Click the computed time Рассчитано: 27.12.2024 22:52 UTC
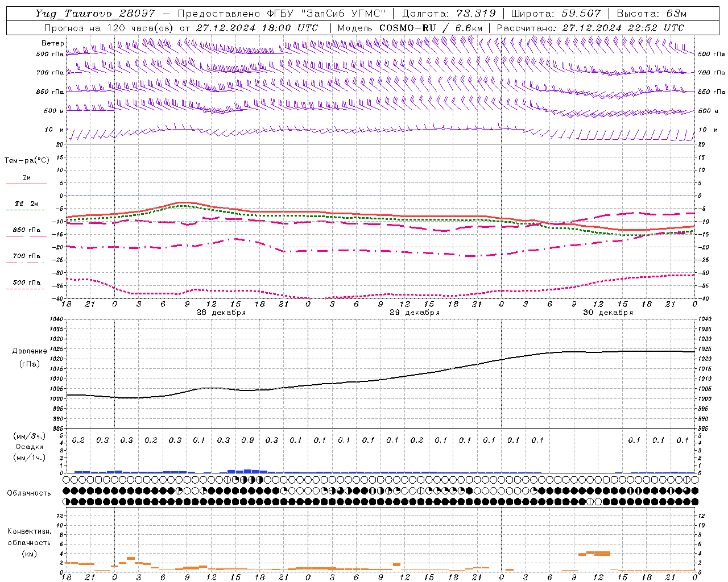This screenshot has width=728, height=582. point(590,28)
